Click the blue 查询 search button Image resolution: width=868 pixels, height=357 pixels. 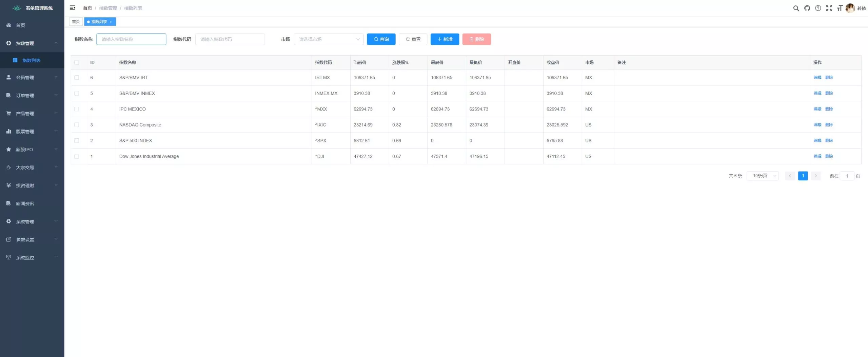coord(381,39)
